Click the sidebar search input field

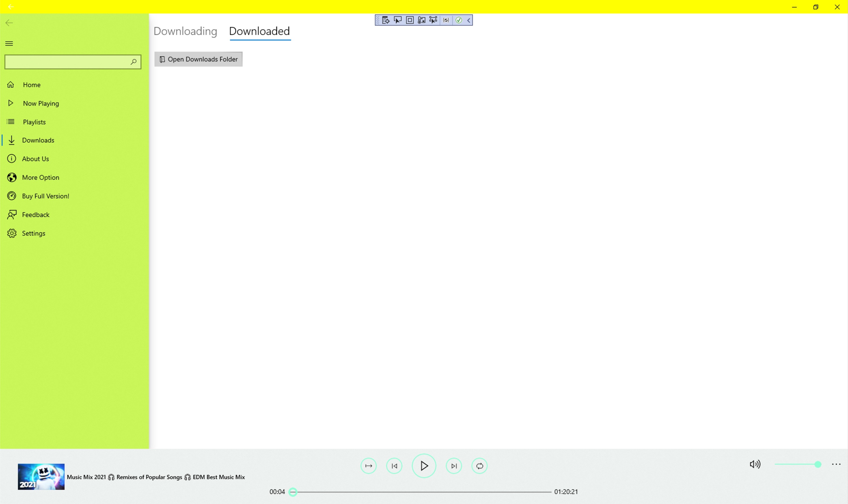click(x=66, y=62)
